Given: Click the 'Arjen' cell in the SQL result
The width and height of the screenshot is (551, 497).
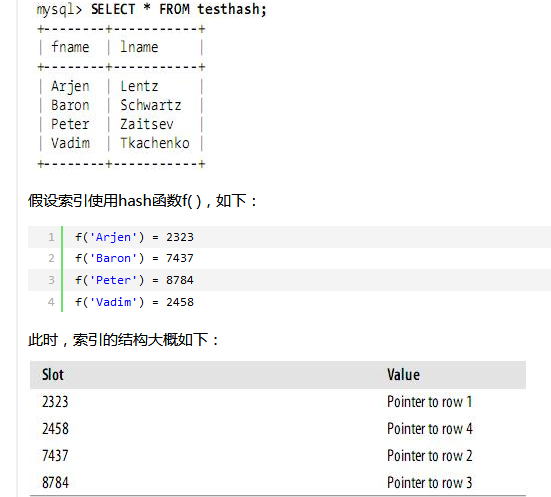Looking at the screenshot, I should pyautogui.click(x=70, y=86).
